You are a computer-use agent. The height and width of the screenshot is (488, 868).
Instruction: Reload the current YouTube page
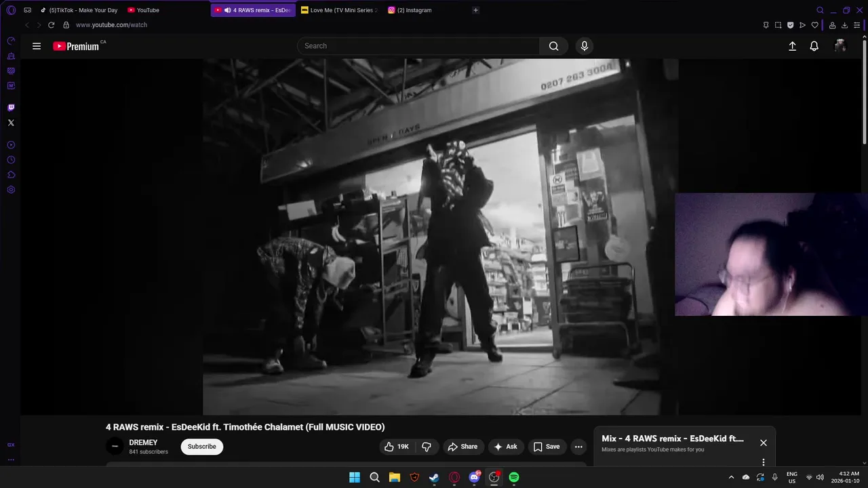pyautogui.click(x=51, y=25)
